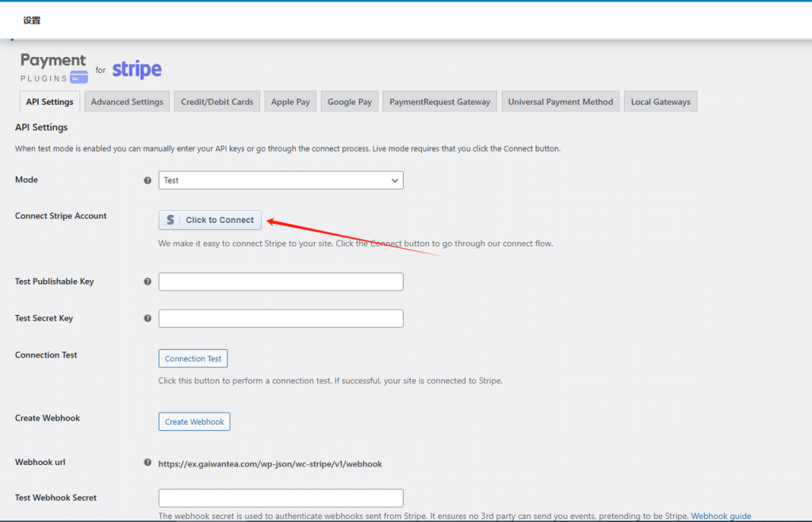Click help icon beside Test Secret Key
812x522 pixels.
pyautogui.click(x=147, y=318)
